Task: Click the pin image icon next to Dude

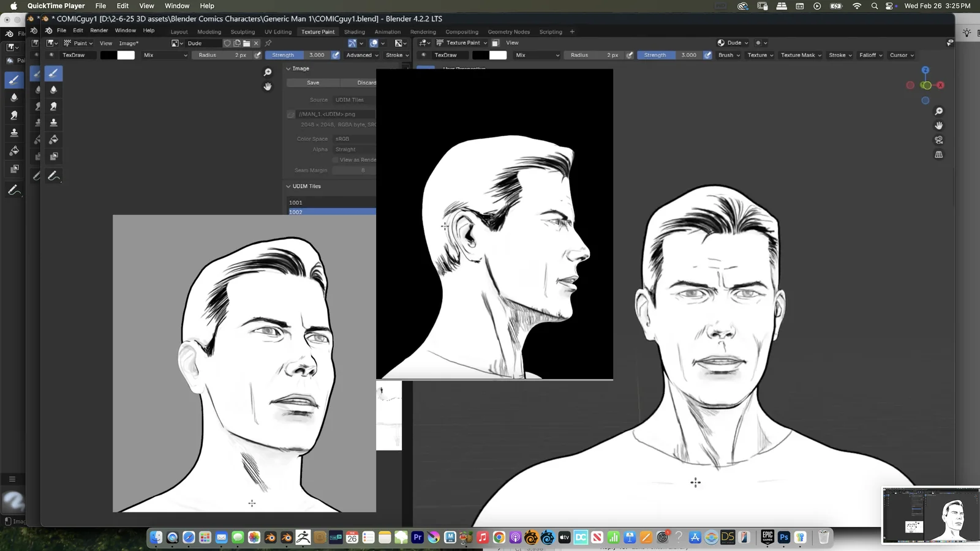Action: click(x=268, y=43)
